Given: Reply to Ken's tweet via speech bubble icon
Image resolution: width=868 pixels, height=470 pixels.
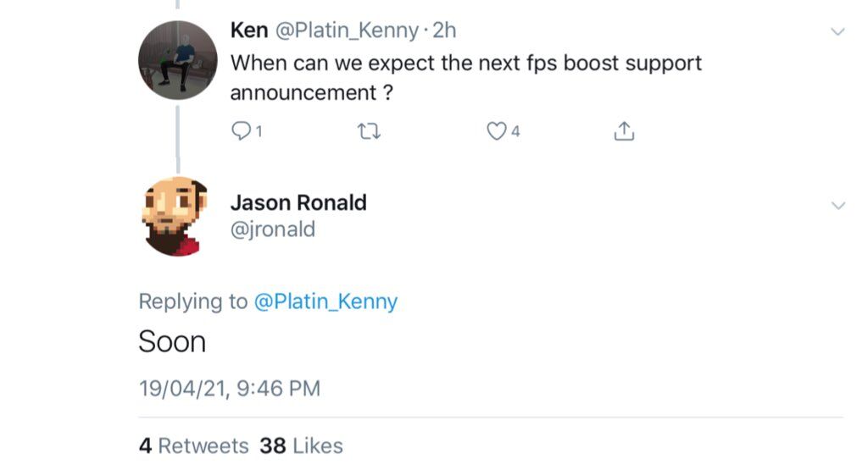Looking at the screenshot, I should click(242, 131).
